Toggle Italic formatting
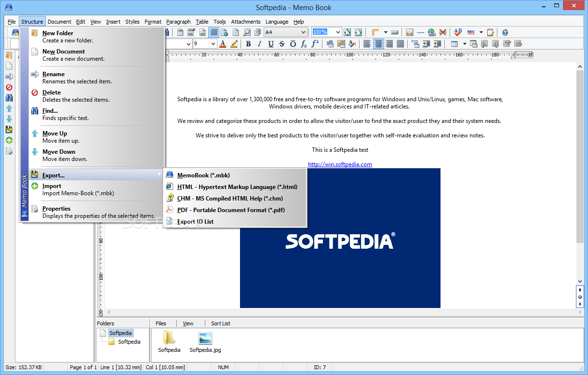 coord(259,44)
